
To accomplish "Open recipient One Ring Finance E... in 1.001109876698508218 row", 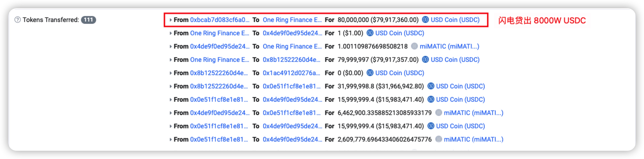I will (x=292, y=46).
